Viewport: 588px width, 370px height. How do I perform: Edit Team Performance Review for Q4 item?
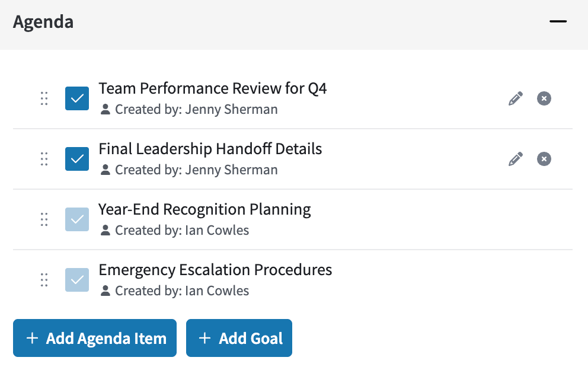(x=516, y=98)
